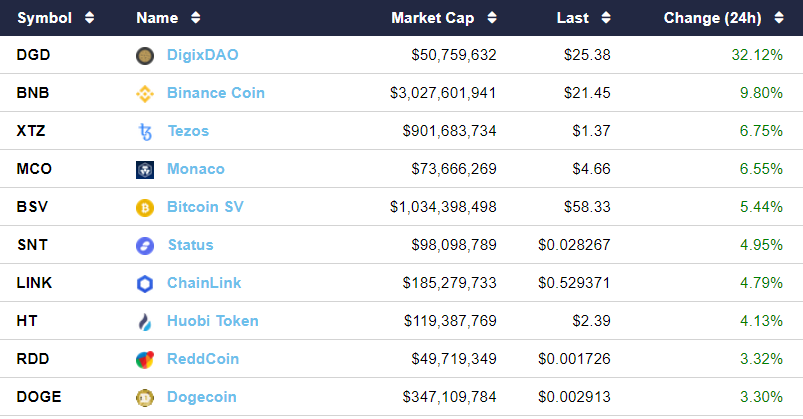
Task: Go to the Tezos coin page
Action: pyautogui.click(x=188, y=131)
